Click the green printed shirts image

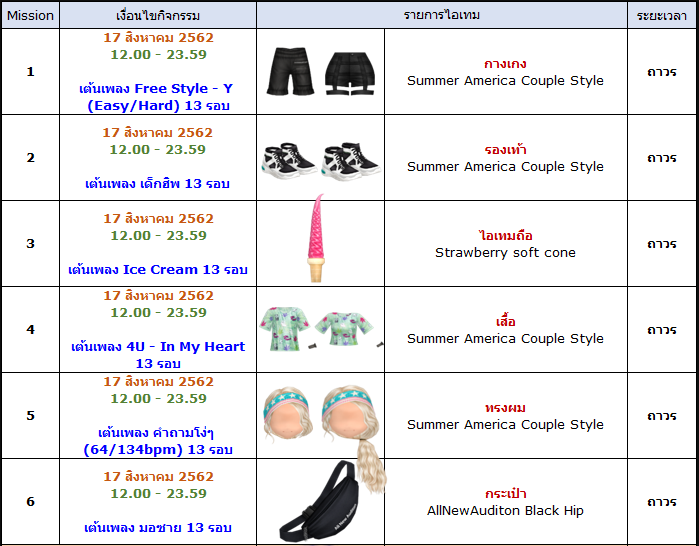tap(320, 328)
